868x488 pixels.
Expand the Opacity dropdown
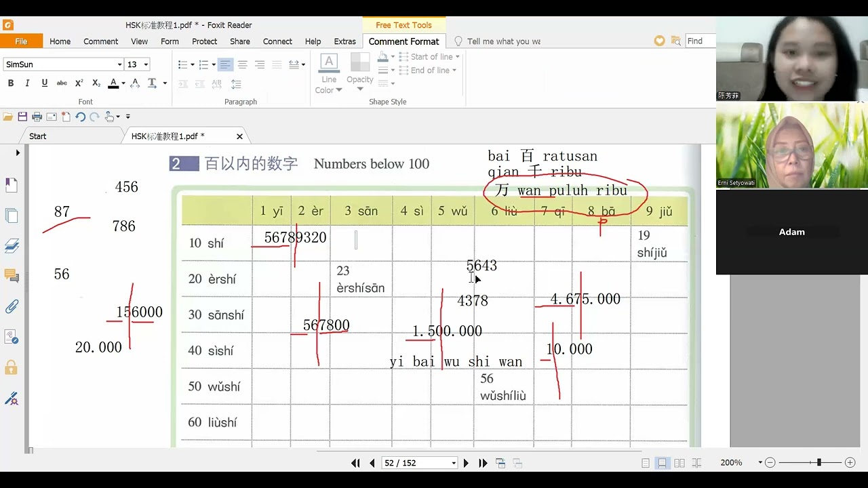pos(360,89)
